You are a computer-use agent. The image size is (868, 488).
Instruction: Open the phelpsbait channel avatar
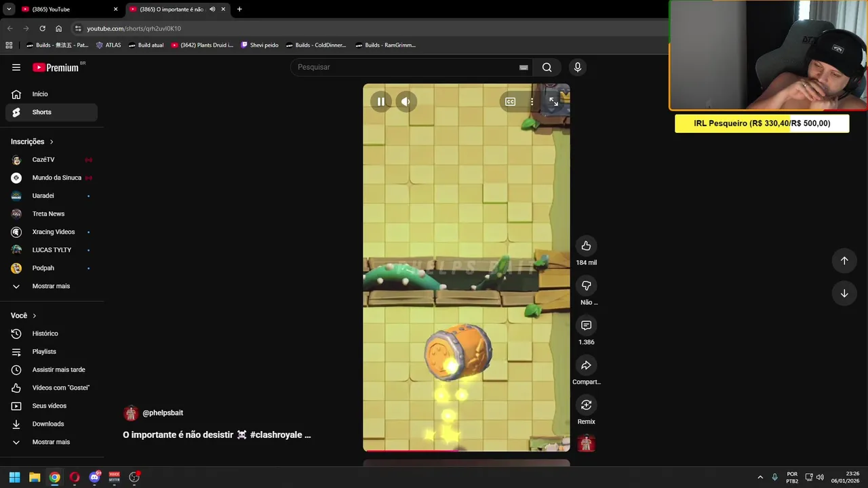[x=131, y=413]
